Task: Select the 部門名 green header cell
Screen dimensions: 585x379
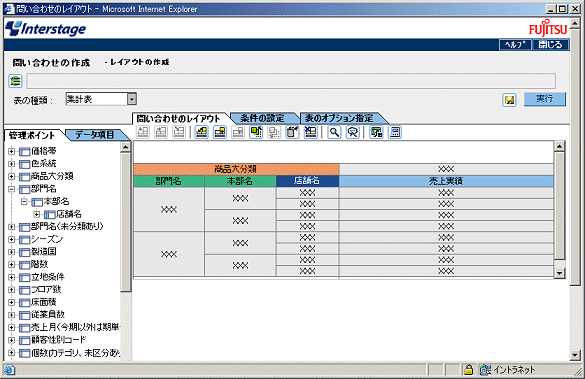Action: [169, 181]
